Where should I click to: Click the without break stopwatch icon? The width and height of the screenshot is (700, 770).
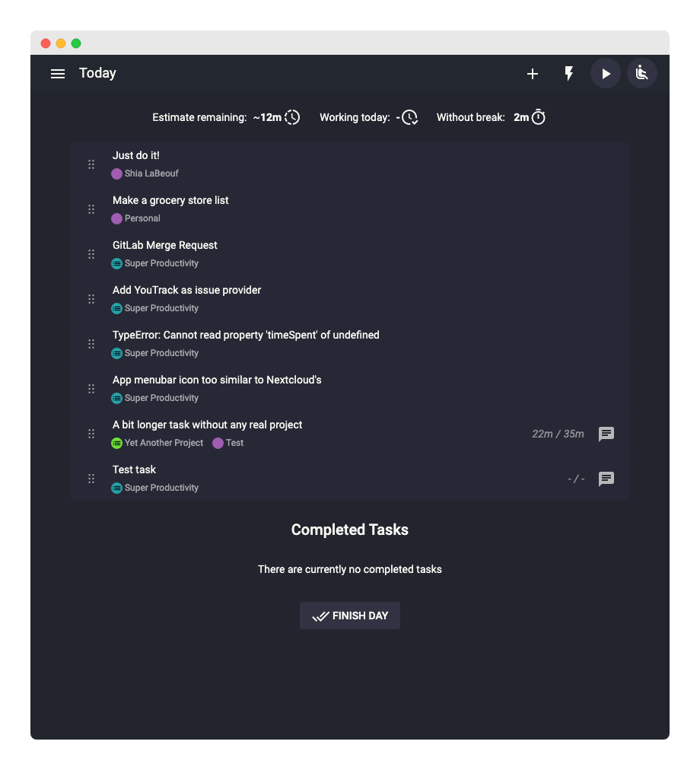539,117
